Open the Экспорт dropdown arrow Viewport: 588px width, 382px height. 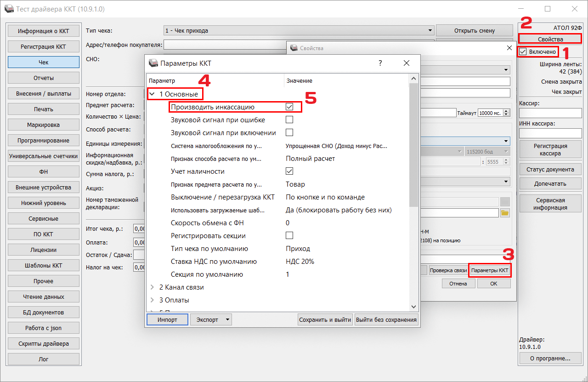tap(227, 319)
